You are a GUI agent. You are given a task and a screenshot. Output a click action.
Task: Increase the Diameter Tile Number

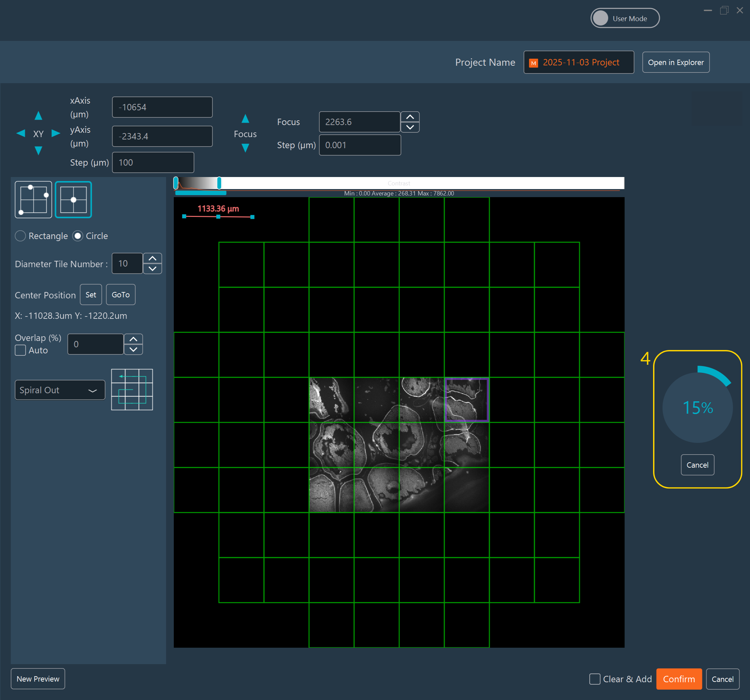click(x=152, y=258)
